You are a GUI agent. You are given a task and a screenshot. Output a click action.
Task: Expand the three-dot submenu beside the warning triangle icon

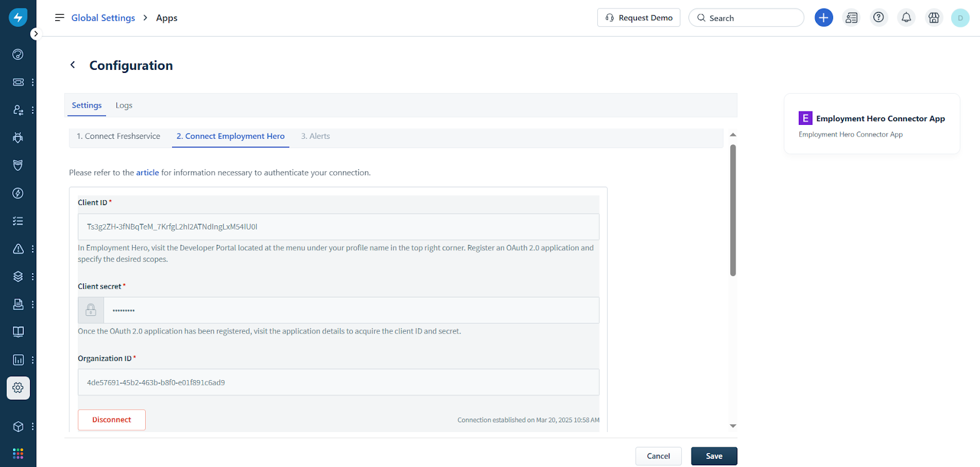point(32,249)
